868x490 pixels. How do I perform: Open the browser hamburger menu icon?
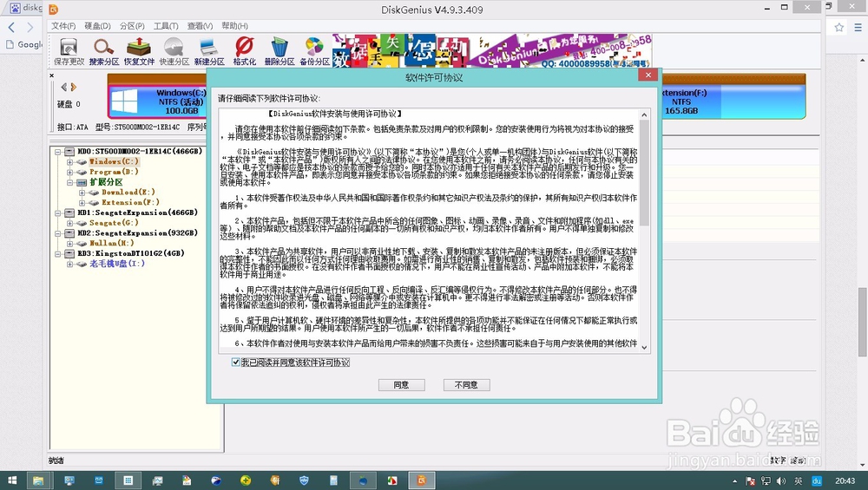858,27
